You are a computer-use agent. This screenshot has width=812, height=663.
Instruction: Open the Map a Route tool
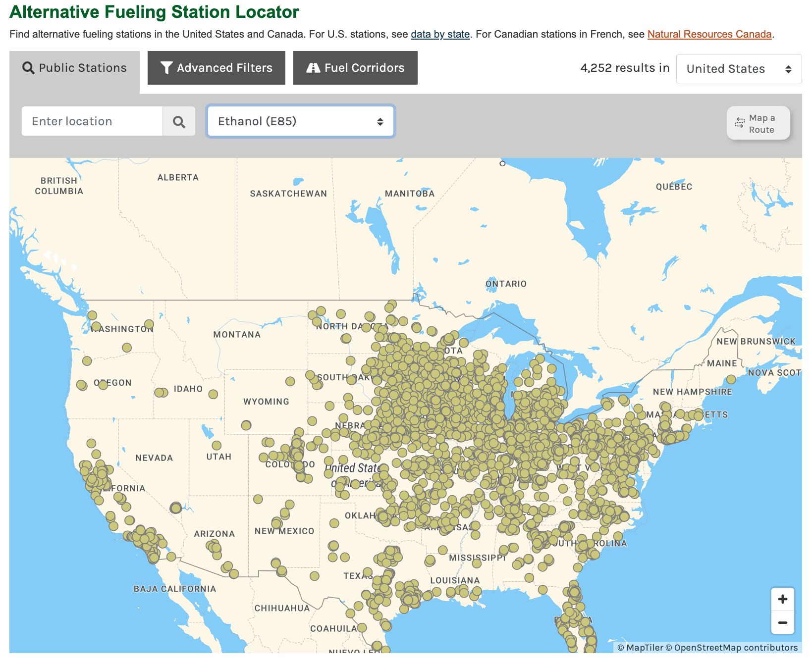[758, 123]
